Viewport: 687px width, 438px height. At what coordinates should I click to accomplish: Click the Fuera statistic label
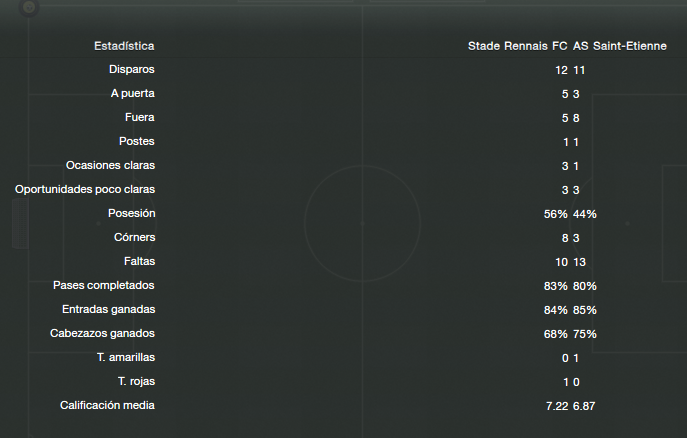tap(139, 117)
